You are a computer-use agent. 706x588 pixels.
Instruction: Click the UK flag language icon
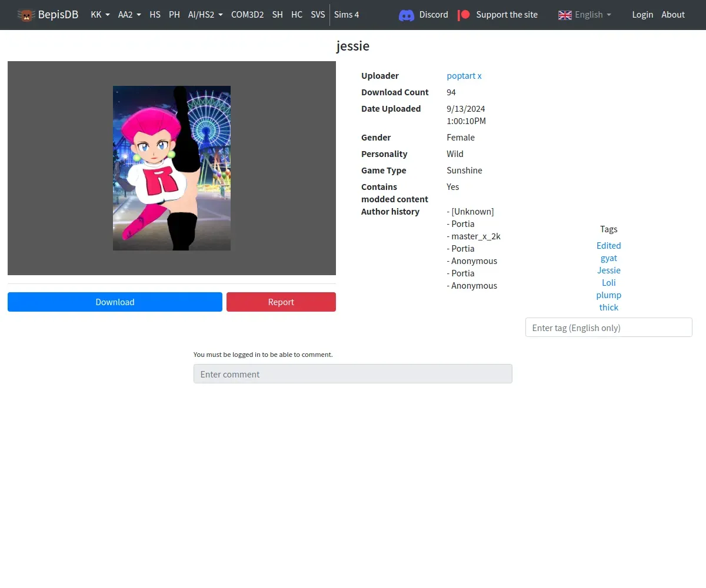click(x=565, y=15)
